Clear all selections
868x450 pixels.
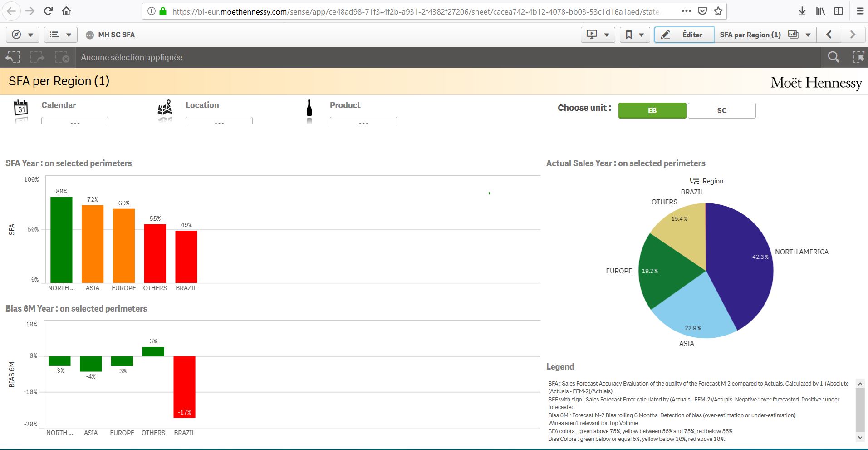62,57
